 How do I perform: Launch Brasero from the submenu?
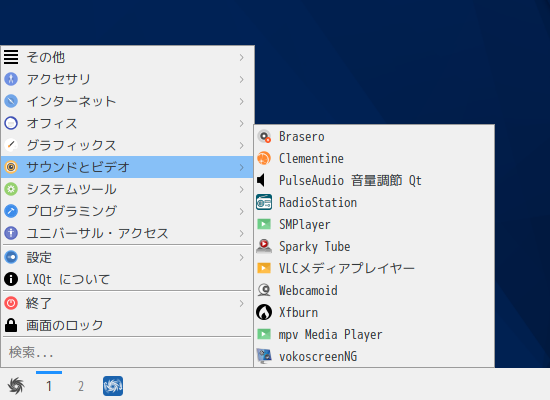(x=374, y=136)
